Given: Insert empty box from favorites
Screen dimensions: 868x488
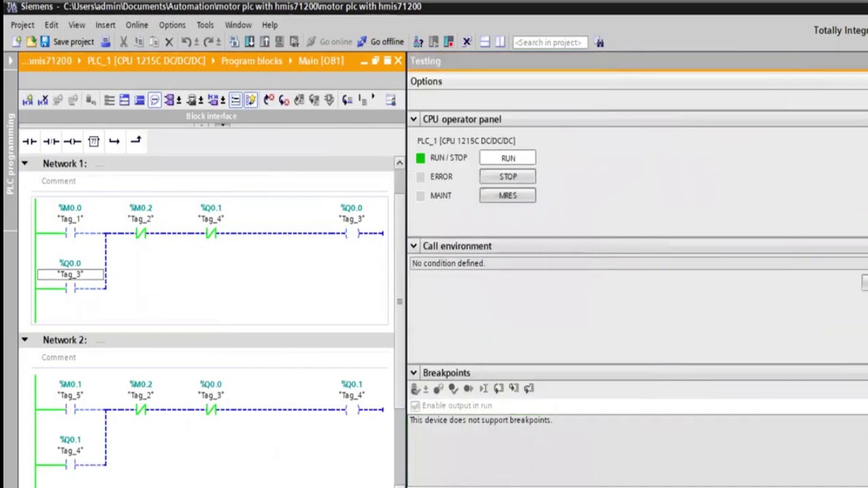Looking at the screenshot, I should [x=94, y=141].
